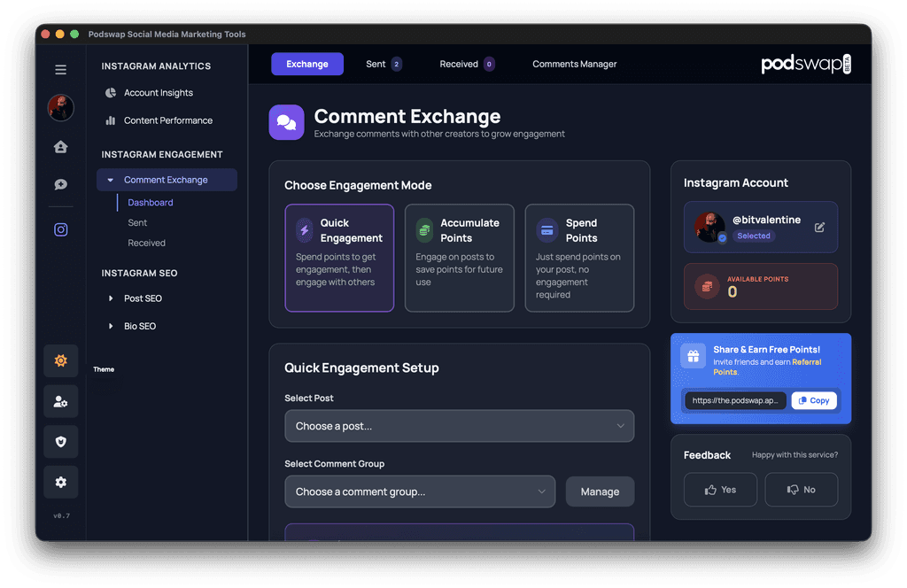Open the chat bubble icon in sidebar
This screenshot has width=907, height=588.
coord(61,184)
